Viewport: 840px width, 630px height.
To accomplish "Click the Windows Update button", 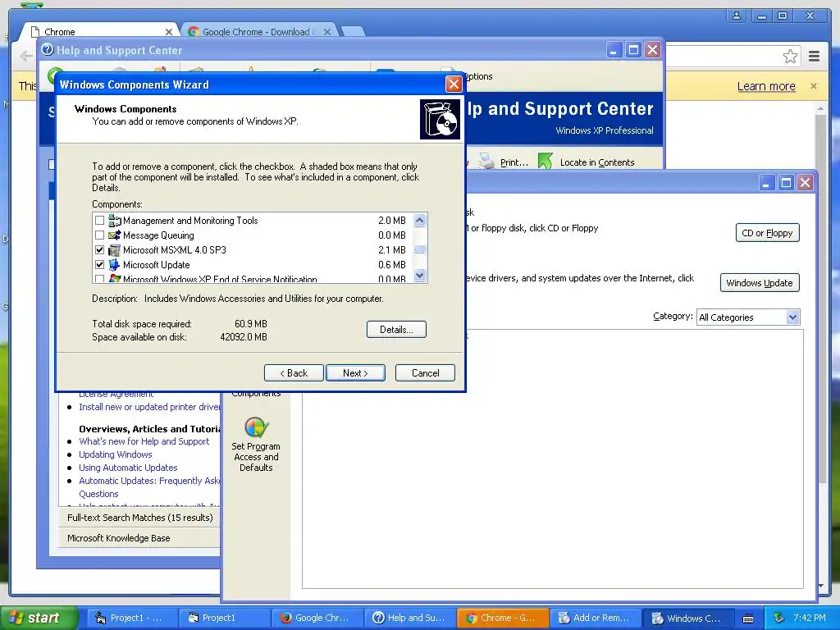I will pyautogui.click(x=760, y=283).
